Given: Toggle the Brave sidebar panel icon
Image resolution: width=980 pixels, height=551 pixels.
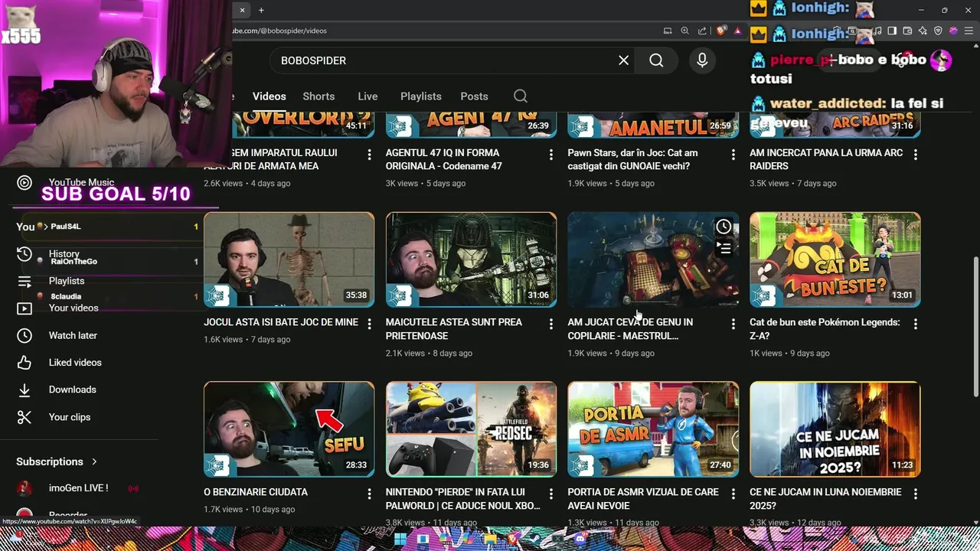Looking at the screenshot, I should 892,31.
